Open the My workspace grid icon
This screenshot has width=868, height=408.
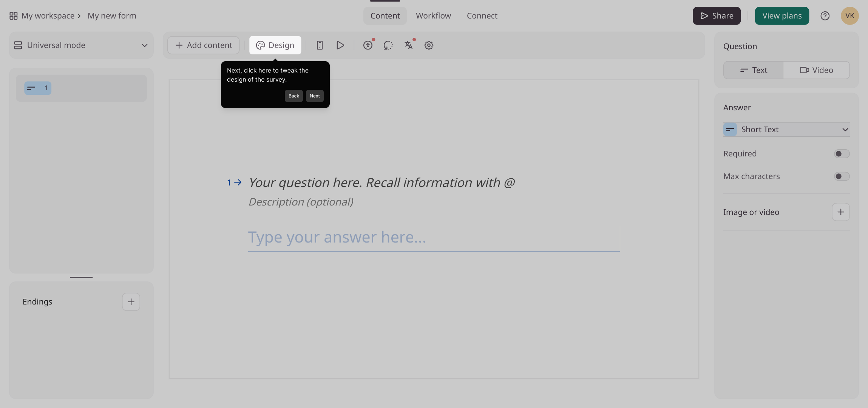click(x=14, y=16)
